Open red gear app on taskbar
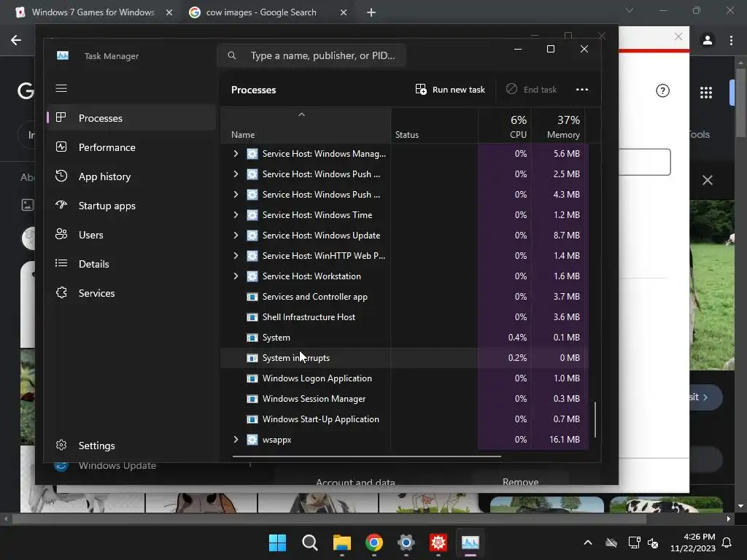Image resolution: width=747 pixels, height=560 pixels. click(x=438, y=542)
